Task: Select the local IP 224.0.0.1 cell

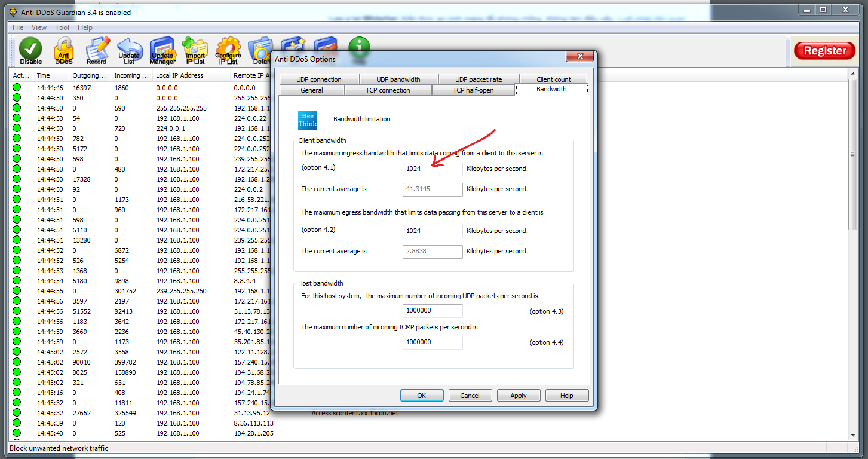Action: 171,128
